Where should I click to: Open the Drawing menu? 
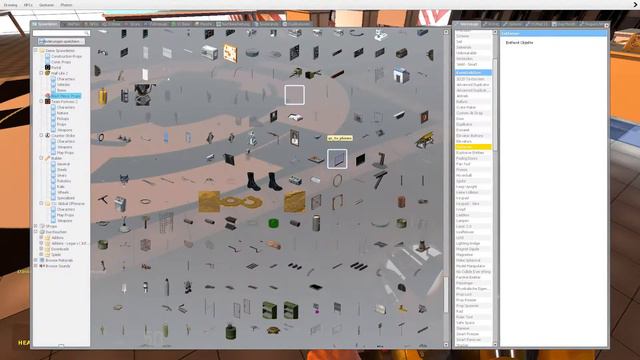pos(11,5)
